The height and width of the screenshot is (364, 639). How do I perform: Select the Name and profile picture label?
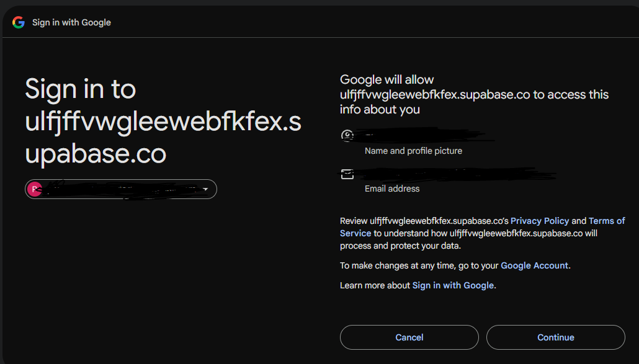point(413,151)
